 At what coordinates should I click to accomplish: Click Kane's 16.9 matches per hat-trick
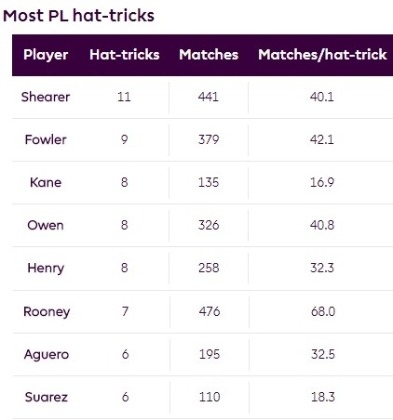pyautogui.click(x=322, y=182)
